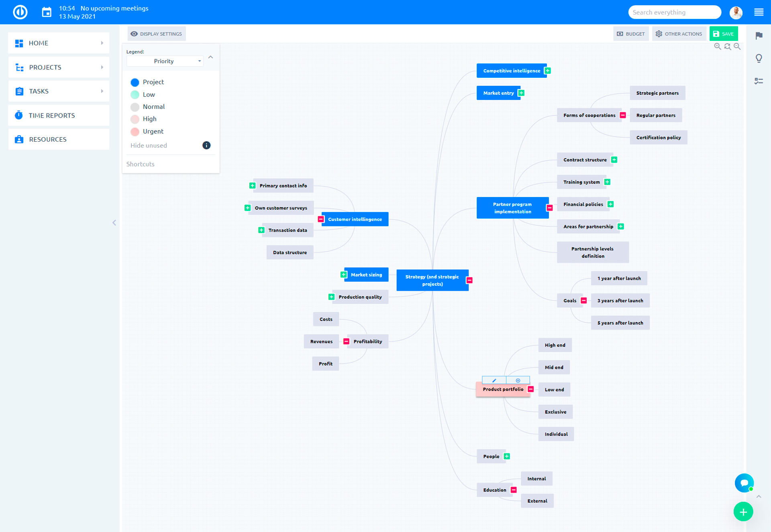The image size is (771, 532).
Task: Click the green plus floating button
Action: coord(743,512)
